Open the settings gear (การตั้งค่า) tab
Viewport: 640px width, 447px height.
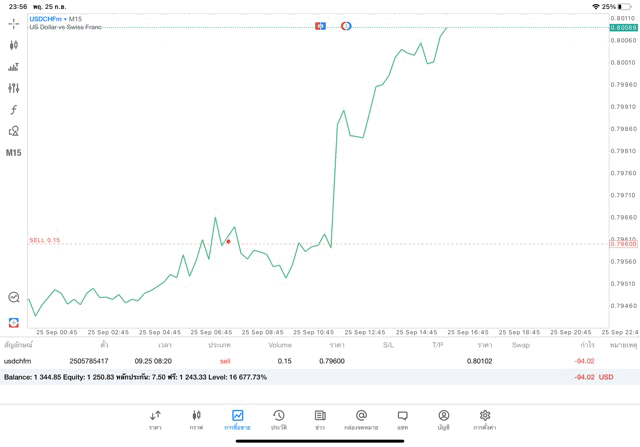point(484,419)
